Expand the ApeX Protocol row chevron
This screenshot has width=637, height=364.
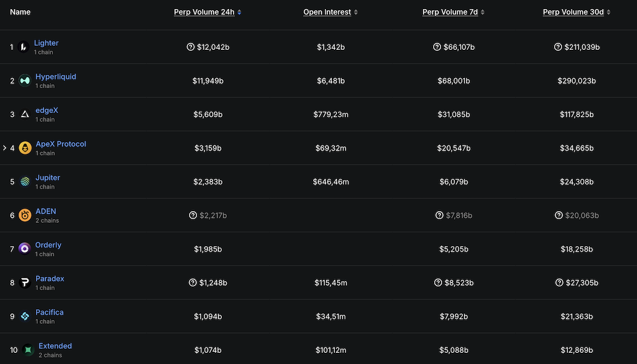click(x=5, y=148)
